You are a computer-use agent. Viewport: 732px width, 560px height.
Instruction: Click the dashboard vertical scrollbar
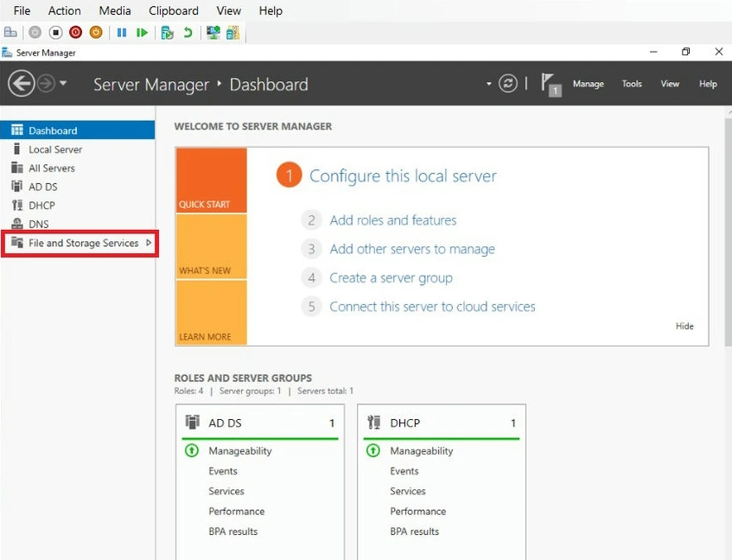[729, 231]
